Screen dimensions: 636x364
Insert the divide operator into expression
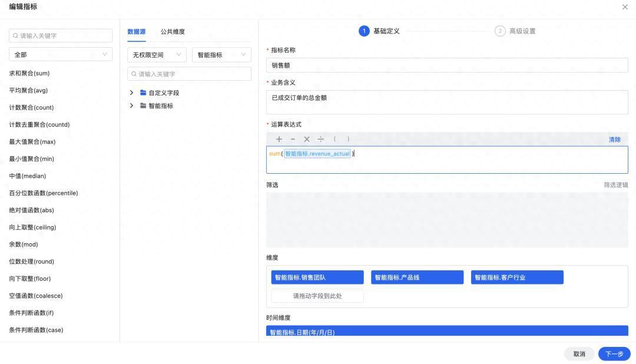[x=321, y=139]
